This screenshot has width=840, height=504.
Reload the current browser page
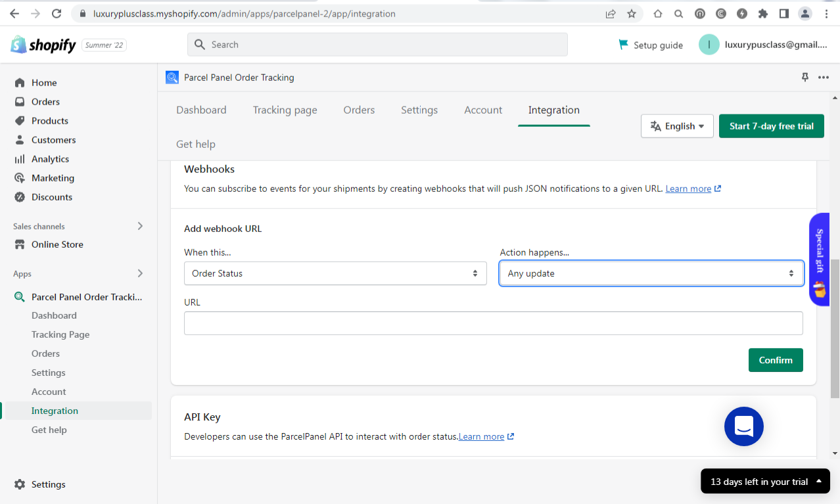click(57, 13)
